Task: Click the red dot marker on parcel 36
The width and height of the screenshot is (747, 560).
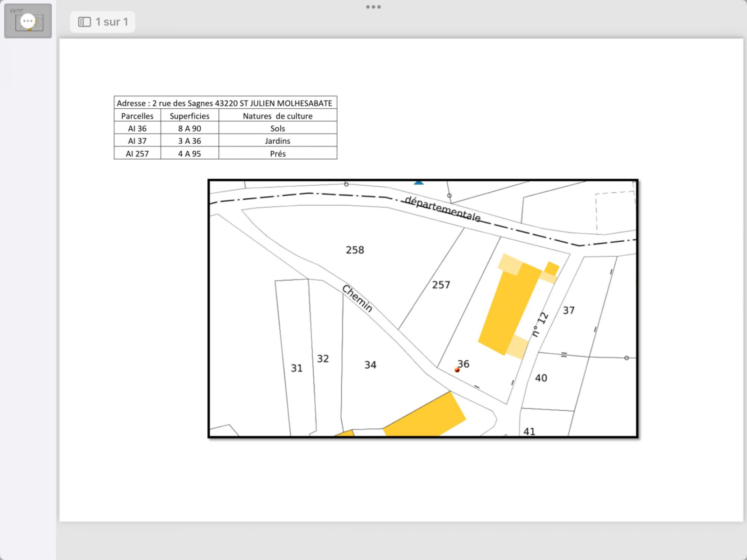Action: (457, 370)
